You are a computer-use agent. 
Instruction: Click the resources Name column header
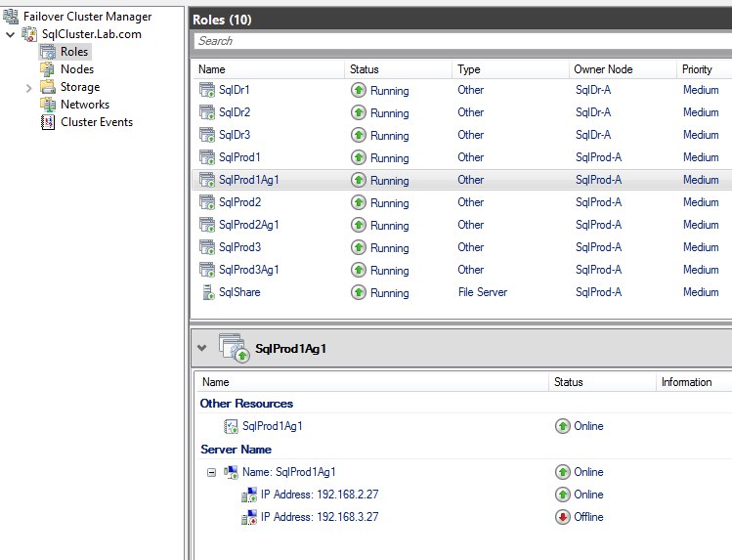[x=371, y=382]
